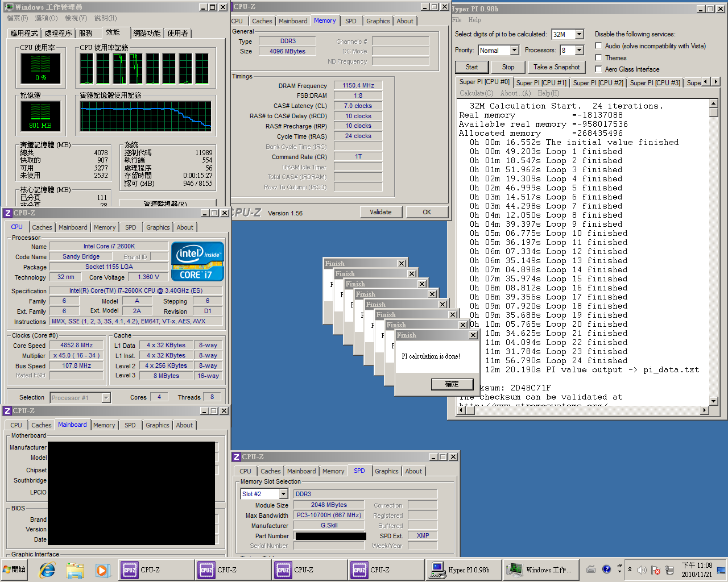
Task: Enable Audio service disable checkbox in Hyper PI
Action: tap(598, 46)
